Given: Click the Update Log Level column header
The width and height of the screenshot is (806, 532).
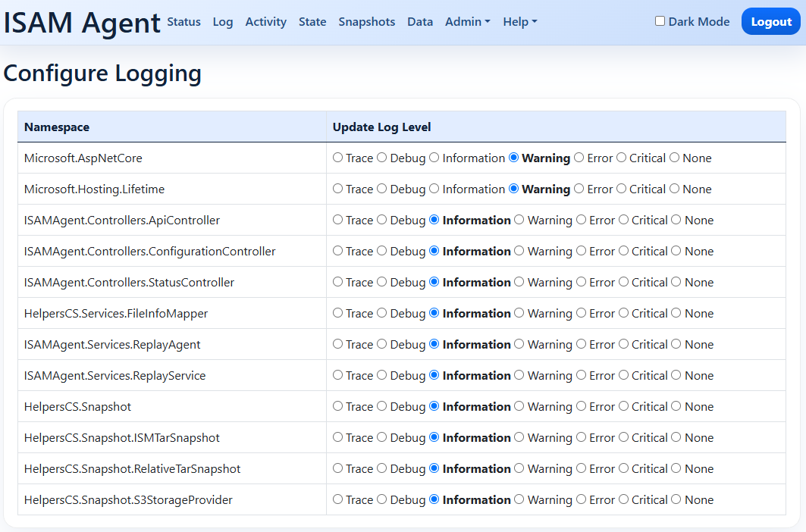Looking at the screenshot, I should [557, 127].
